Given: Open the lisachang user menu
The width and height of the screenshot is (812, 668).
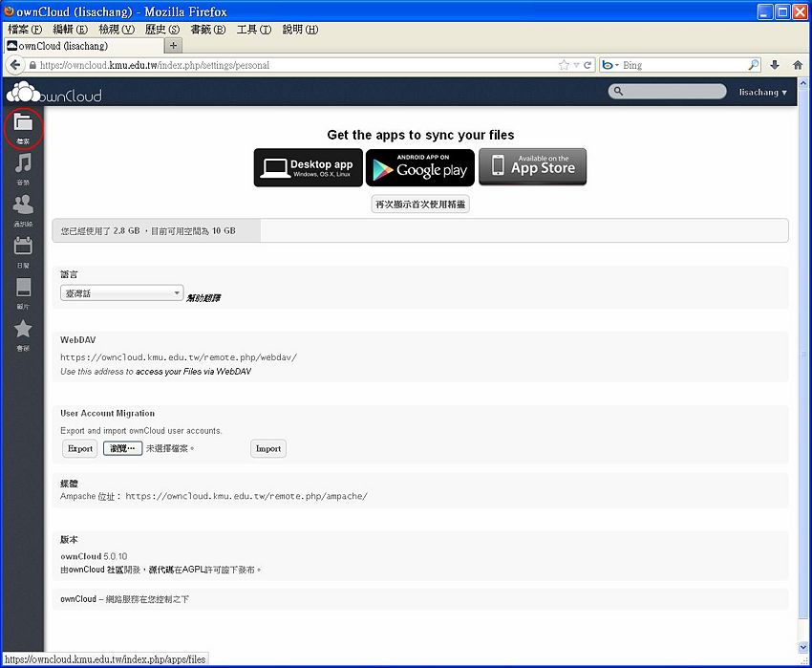Looking at the screenshot, I should 762,93.
